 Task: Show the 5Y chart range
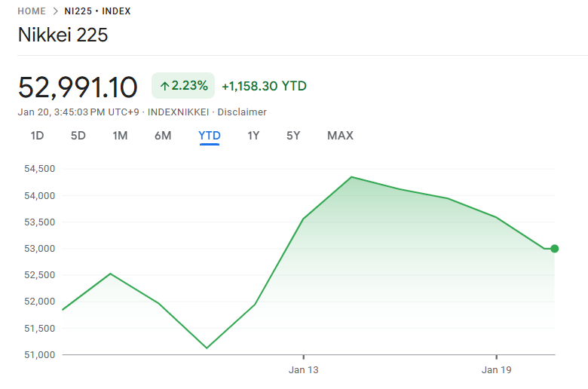tap(293, 136)
